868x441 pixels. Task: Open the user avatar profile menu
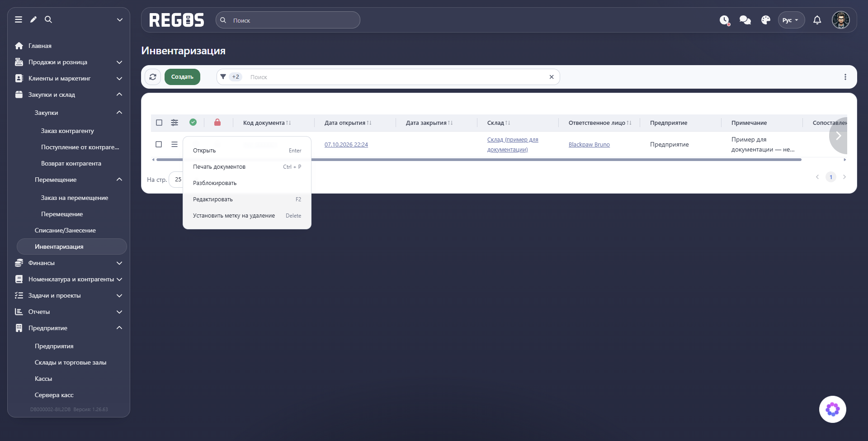pyautogui.click(x=841, y=20)
